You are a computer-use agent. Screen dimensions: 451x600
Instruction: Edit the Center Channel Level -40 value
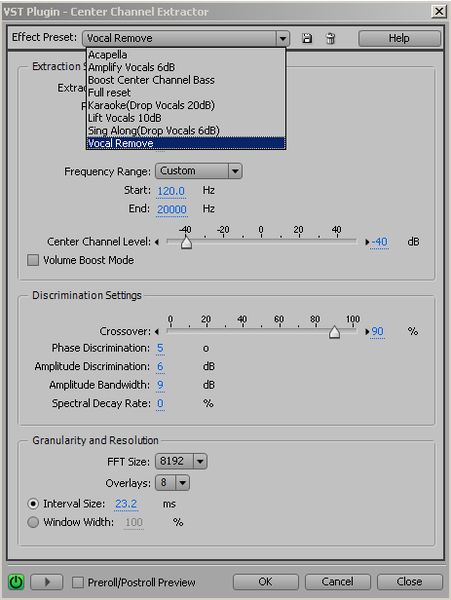(x=379, y=242)
